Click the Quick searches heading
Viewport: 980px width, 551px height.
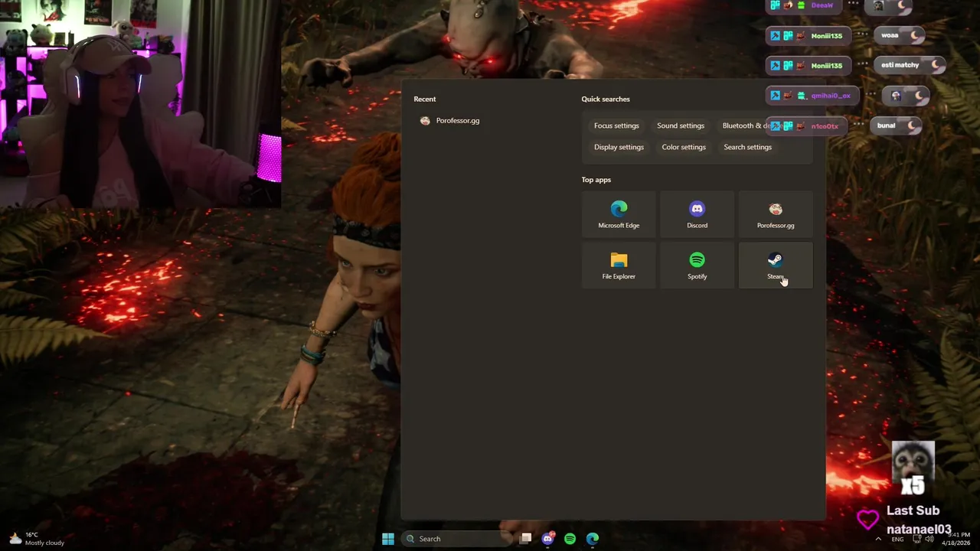pyautogui.click(x=606, y=99)
